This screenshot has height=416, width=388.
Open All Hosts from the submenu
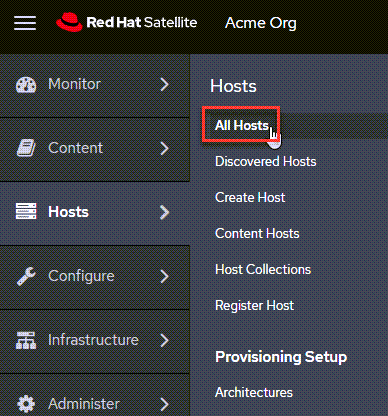tap(242, 125)
